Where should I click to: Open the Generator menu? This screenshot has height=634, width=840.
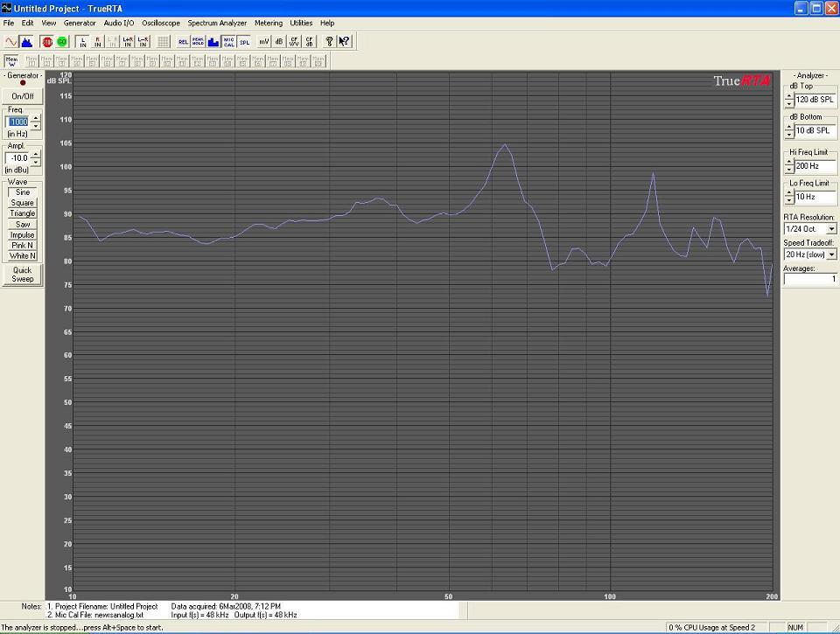pyautogui.click(x=80, y=23)
